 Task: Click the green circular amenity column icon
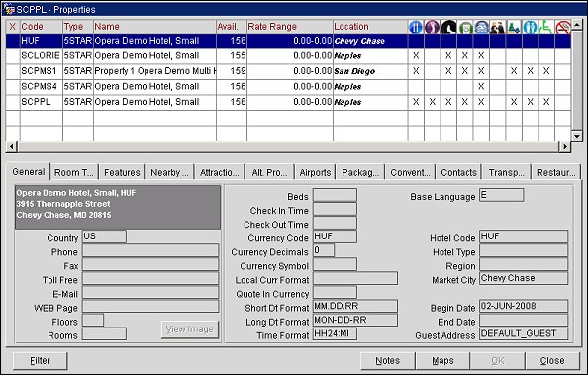465,27
